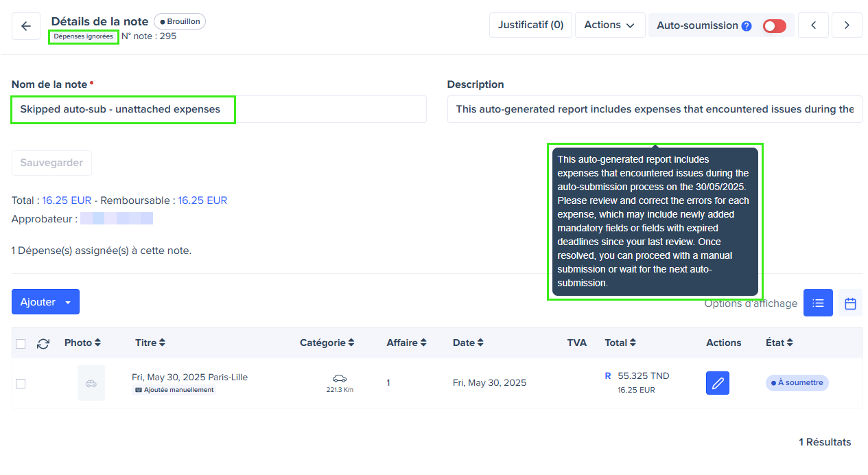Image resolution: width=868 pixels, height=475 pixels.
Task: Click the '55.325 TND' total amount
Action: point(644,376)
